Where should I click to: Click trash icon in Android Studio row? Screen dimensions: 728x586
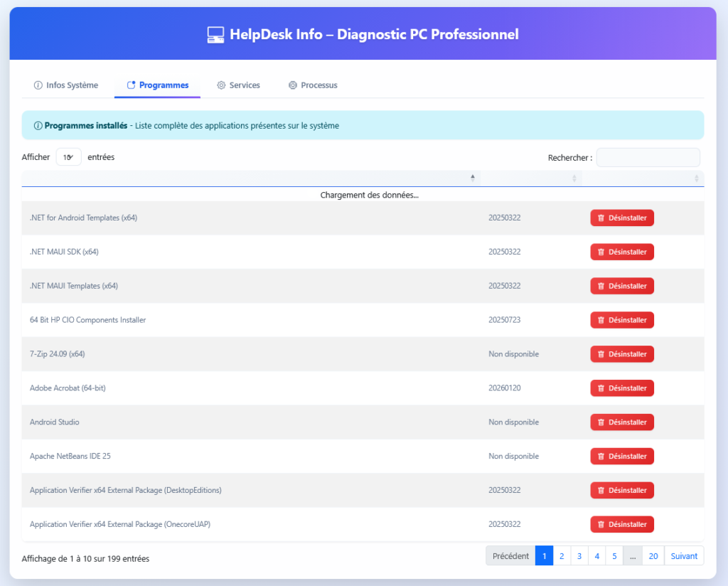(x=601, y=422)
